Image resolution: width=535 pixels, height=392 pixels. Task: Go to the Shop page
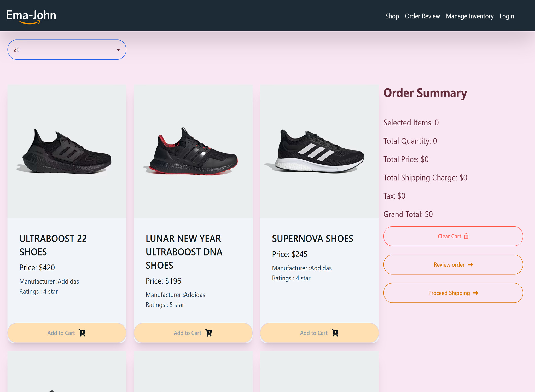[x=392, y=16]
